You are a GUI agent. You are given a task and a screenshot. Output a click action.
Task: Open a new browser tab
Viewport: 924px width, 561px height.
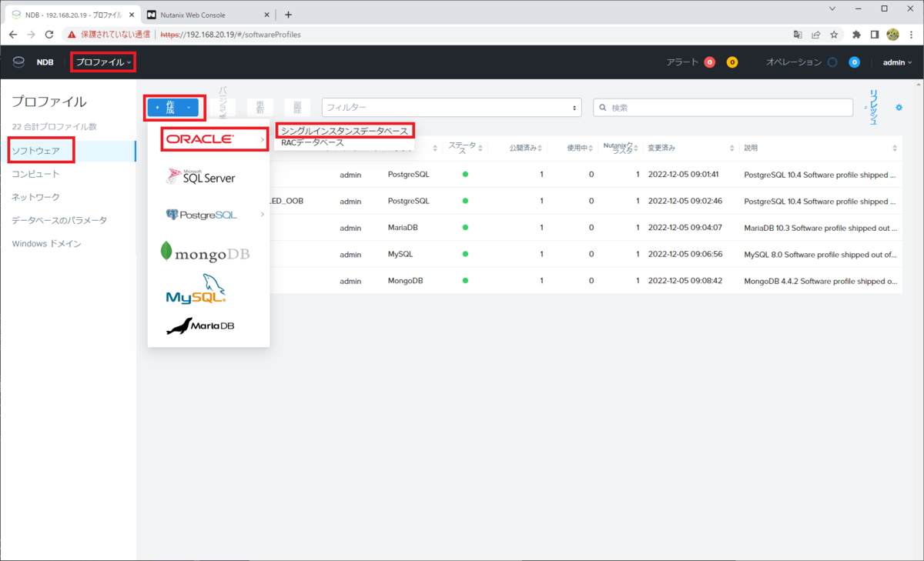coord(289,15)
